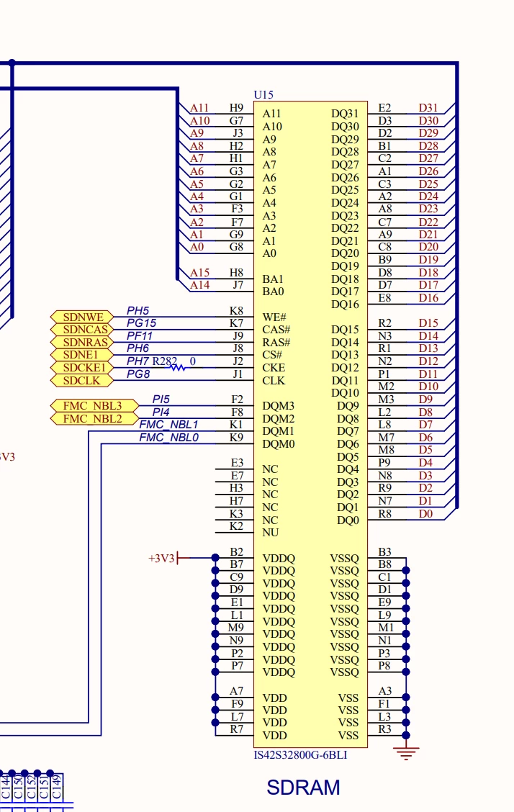Click the SDCLK port symbol

pyautogui.click(x=81, y=381)
